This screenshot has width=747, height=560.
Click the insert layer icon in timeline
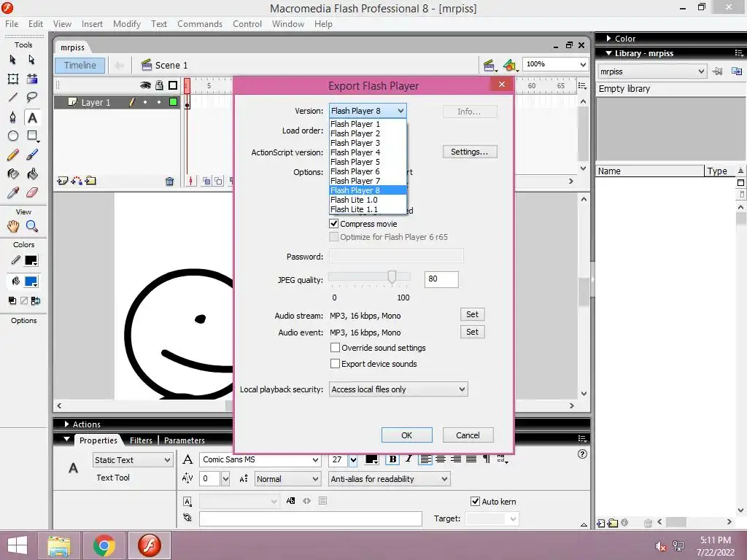pos(63,181)
